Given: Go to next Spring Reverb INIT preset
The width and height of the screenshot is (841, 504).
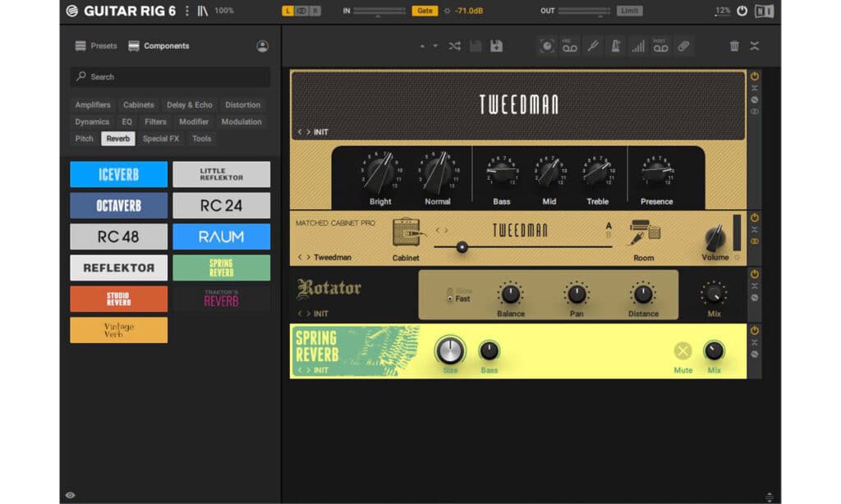Looking at the screenshot, I should (x=308, y=370).
